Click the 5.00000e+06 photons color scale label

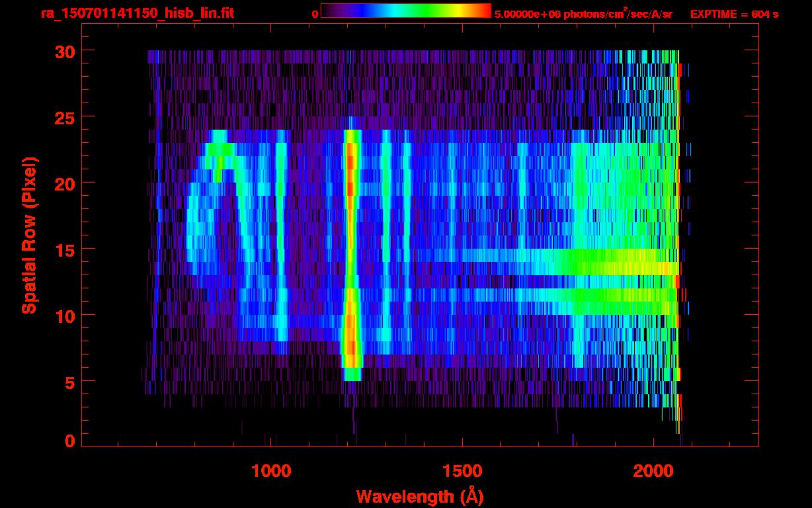(x=583, y=14)
